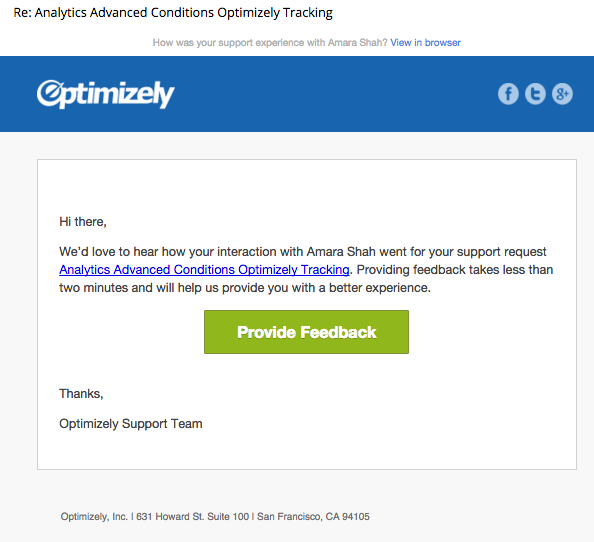Open the Analytics Advanced Conditions Optimizely Tracking link

[204, 270]
